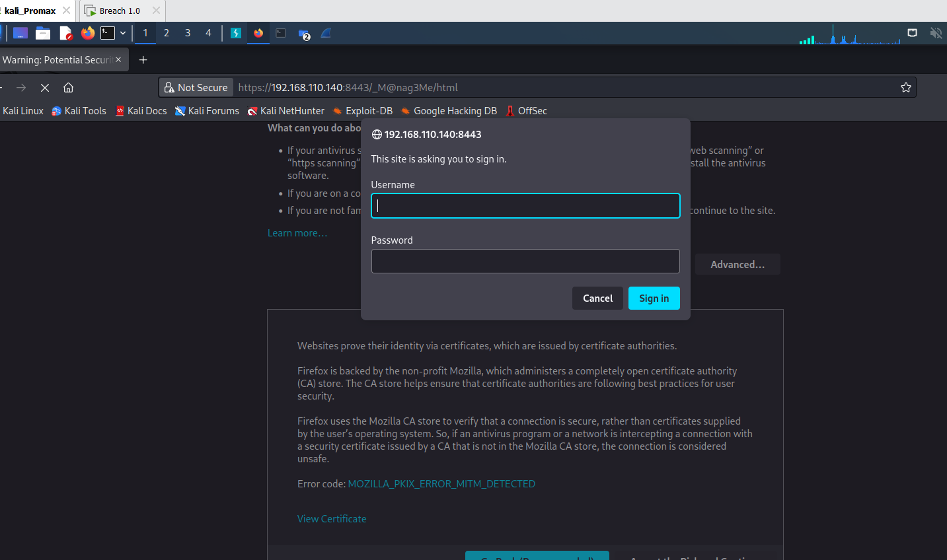Image resolution: width=947 pixels, height=560 pixels.
Task: Click 'This site is asking you to sign in.'
Action: tap(439, 159)
